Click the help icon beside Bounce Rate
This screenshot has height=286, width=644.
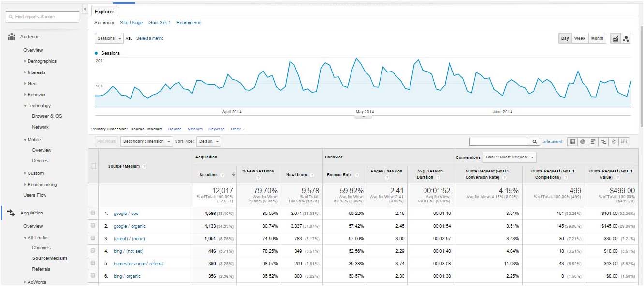pos(356,175)
